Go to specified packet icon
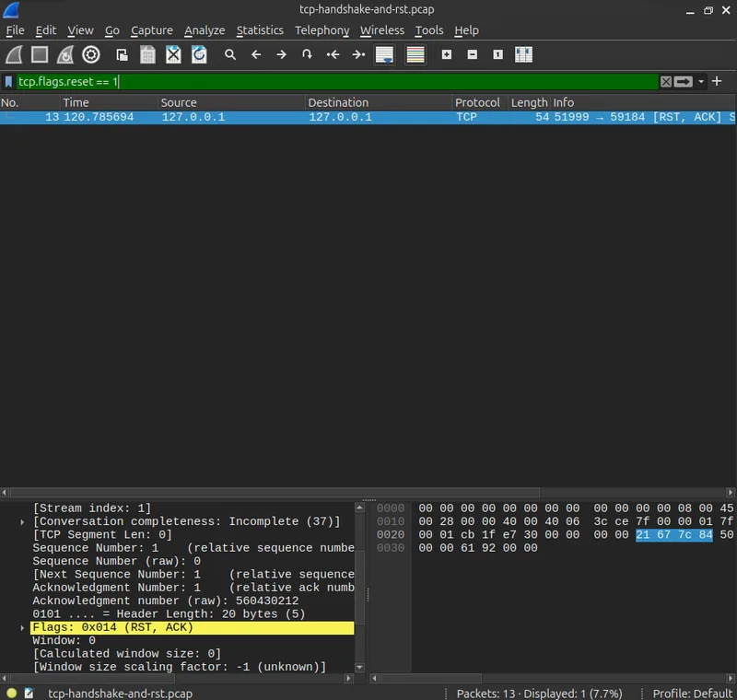Viewport: 737px width, 700px height. point(307,54)
